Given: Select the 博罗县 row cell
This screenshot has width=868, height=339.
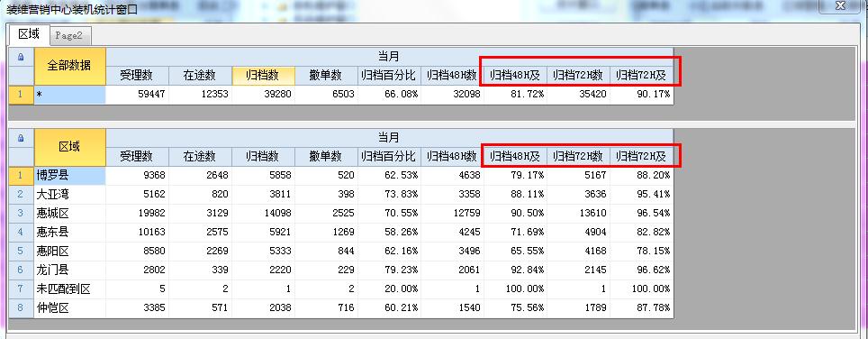Looking at the screenshot, I should 69,176.
